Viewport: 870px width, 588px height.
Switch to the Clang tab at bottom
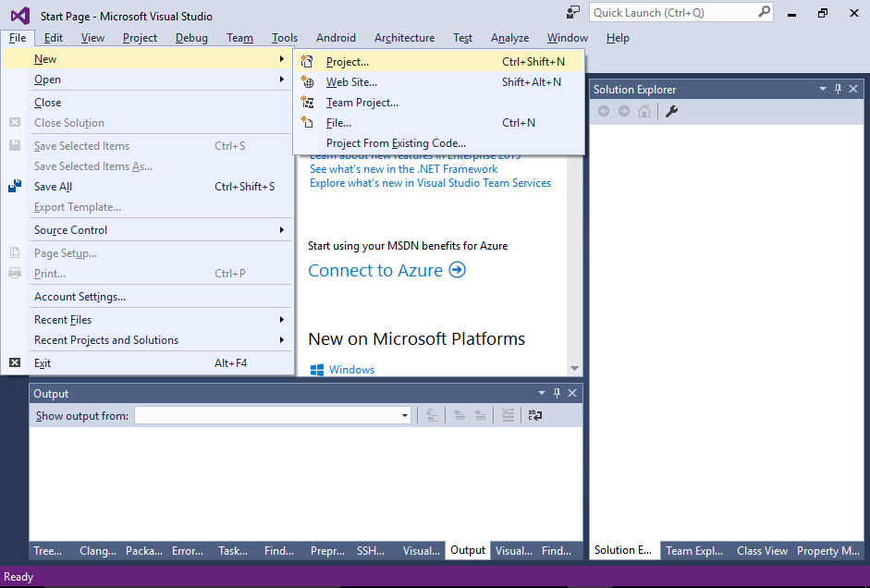[x=98, y=550]
